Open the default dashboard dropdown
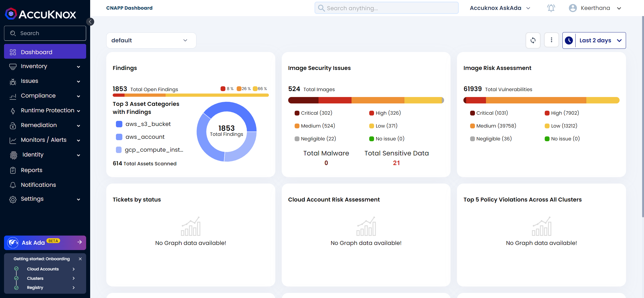The width and height of the screenshot is (644, 298). click(151, 40)
